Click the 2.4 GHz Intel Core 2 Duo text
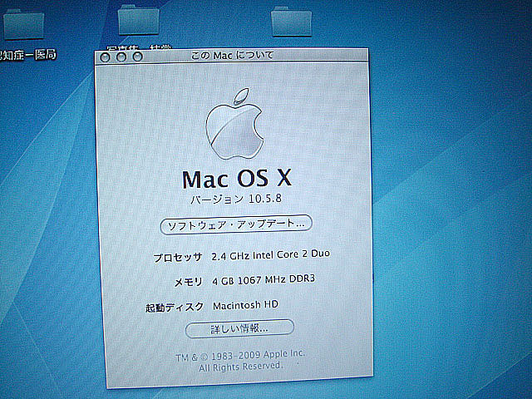Viewport: 532px width, 399px height. [271, 255]
